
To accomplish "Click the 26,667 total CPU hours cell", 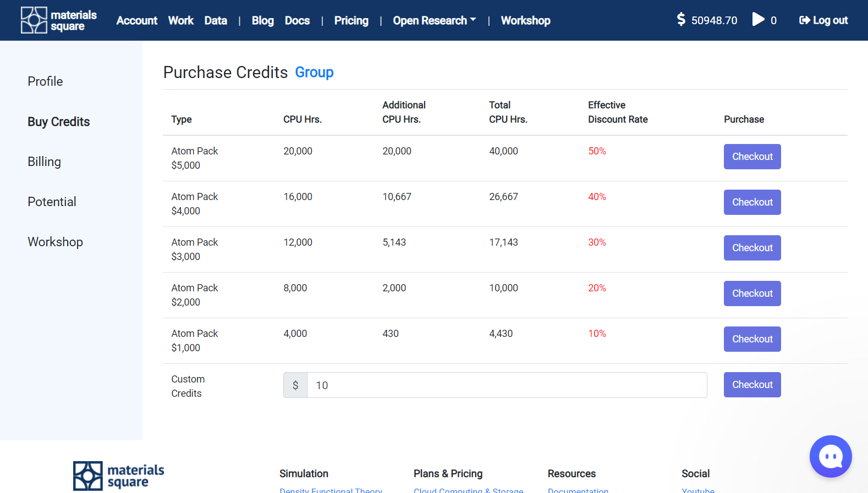I will coord(503,197).
